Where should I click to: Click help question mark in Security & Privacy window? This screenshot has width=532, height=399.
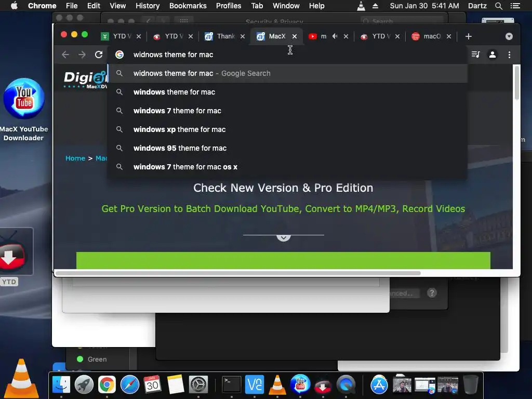click(x=432, y=293)
